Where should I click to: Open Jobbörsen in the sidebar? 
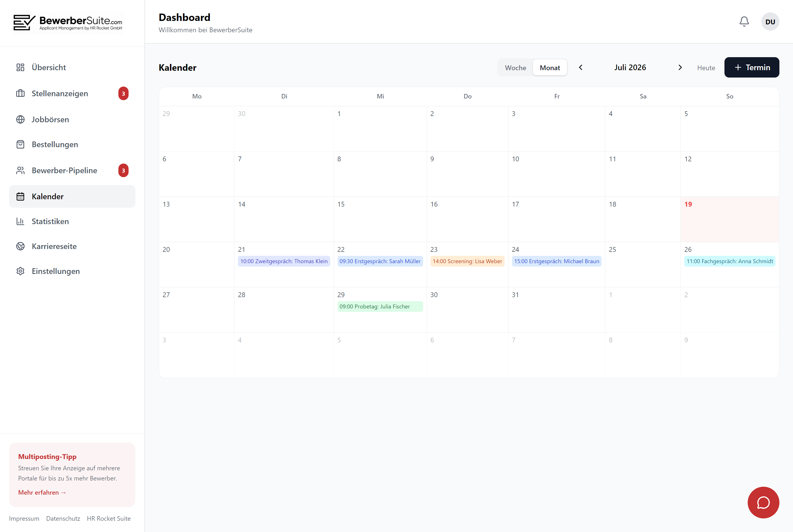coord(72,119)
